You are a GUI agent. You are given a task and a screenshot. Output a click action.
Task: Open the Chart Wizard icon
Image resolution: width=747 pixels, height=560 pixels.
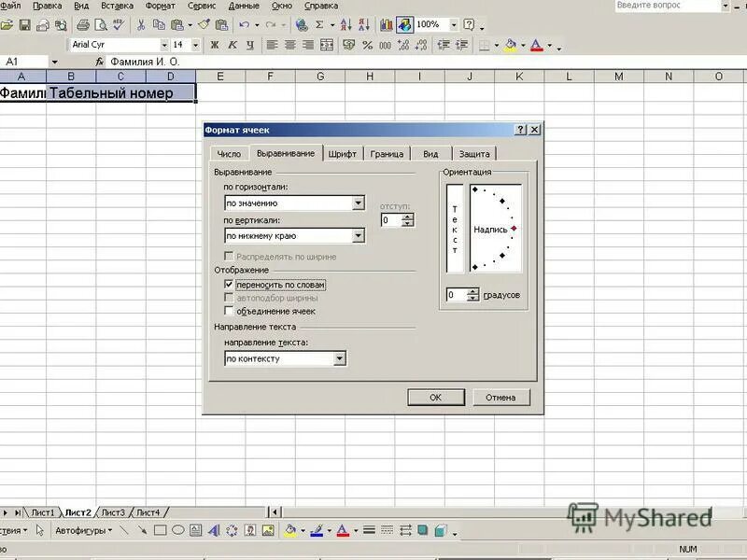(x=386, y=25)
